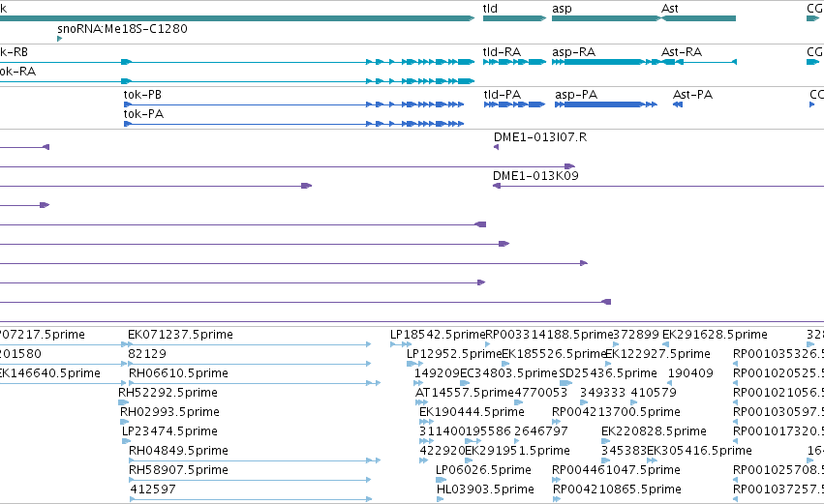Select EST EK220828.5prime
This screenshot has width=824, height=504.
654,431
